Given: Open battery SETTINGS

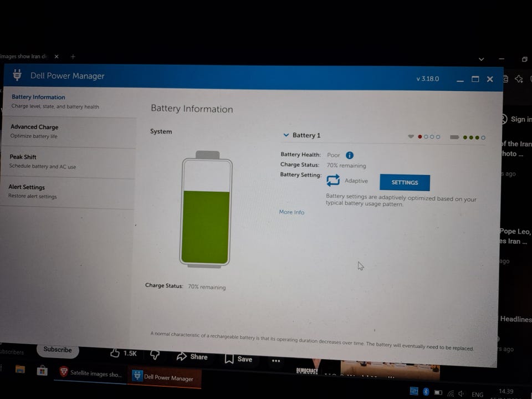Looking at the screenshot, I should 405,182.
